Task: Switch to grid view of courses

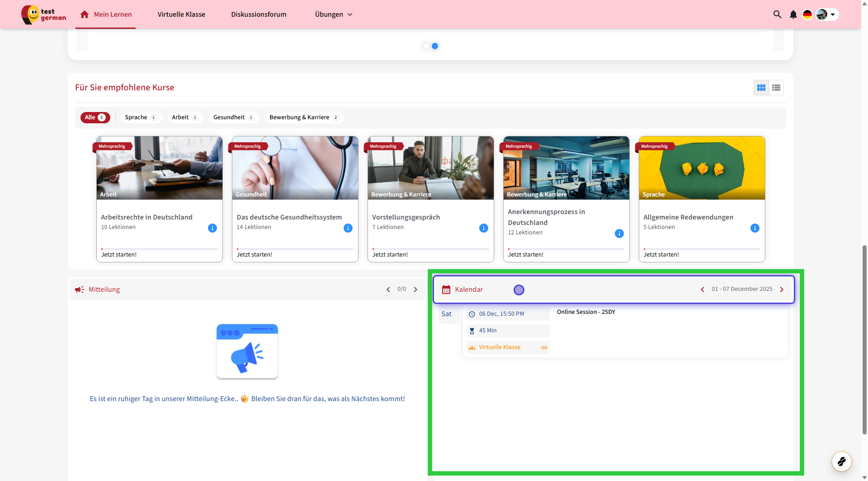Action: point(761,88)
